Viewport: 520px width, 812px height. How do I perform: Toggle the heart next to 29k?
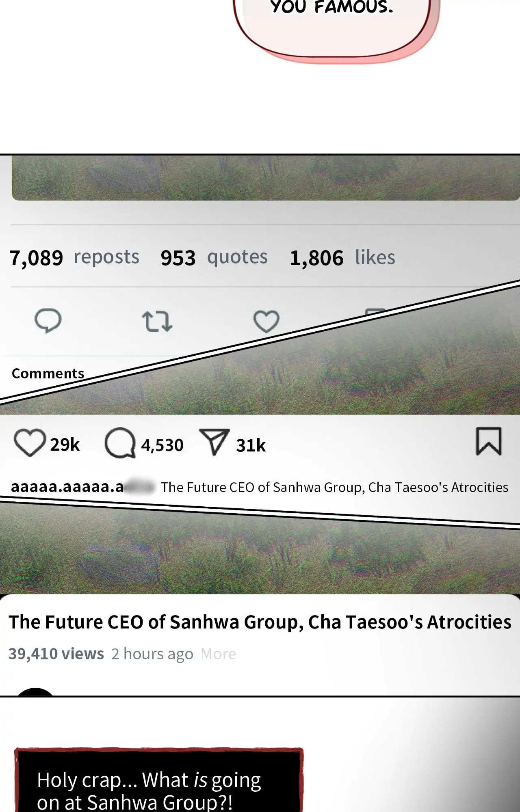30,443
